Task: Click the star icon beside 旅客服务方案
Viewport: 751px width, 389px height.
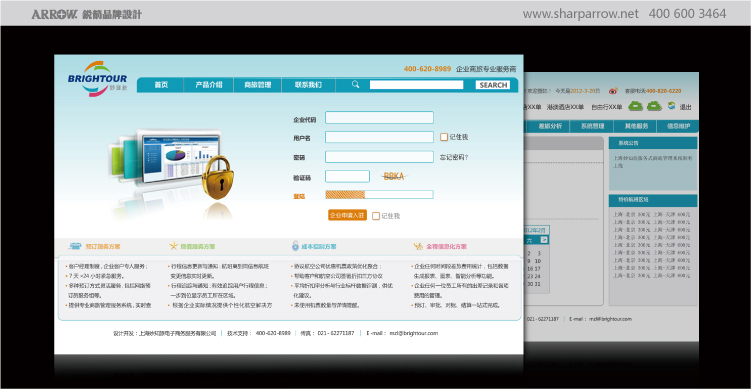Action: click(173, 246)
